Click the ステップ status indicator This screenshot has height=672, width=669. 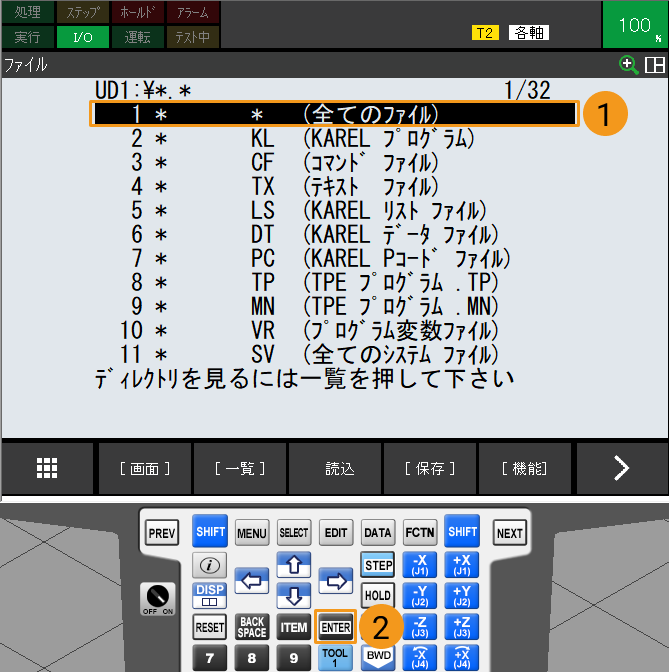(x=83, y=12)
